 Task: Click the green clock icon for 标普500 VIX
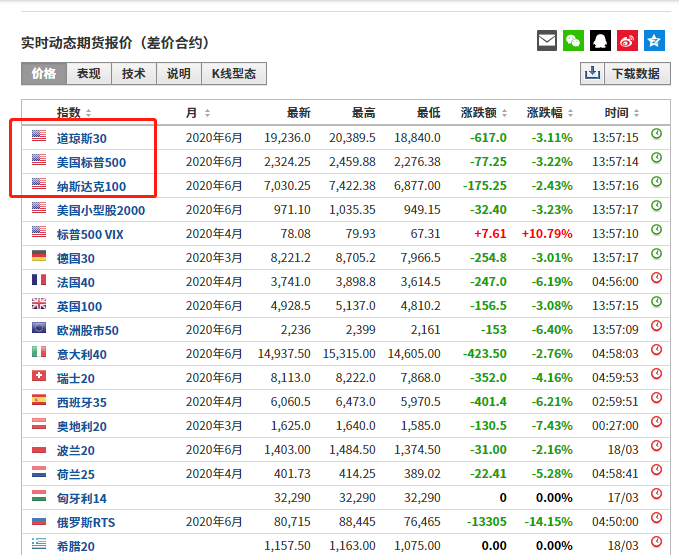pyautogui.click(x=656, y=230)
